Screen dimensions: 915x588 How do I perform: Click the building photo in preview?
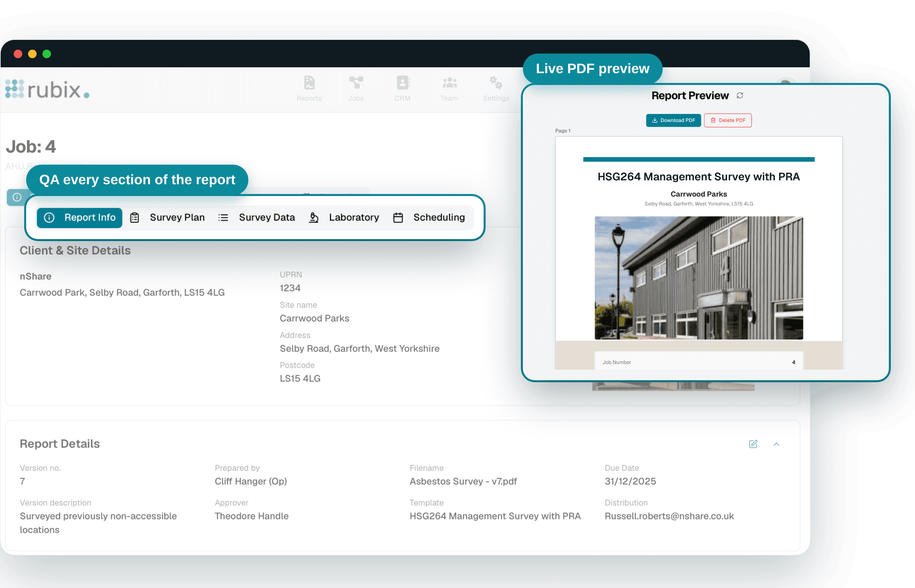[x=699, y=278]
